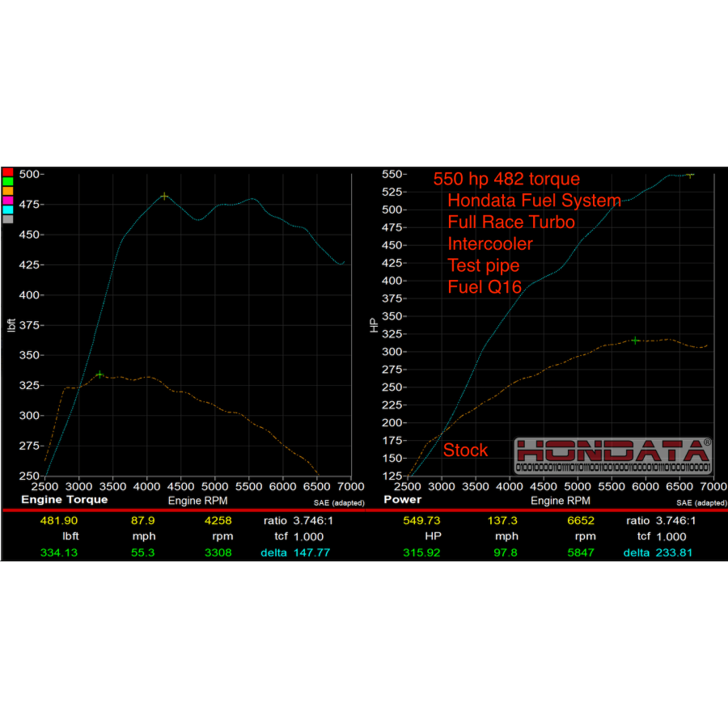Image resolution: width=728 pixels, height=728 pixels.
Task: Click the red Stock label on power graph
Action: pyautogui.click(x=465, y=451)
